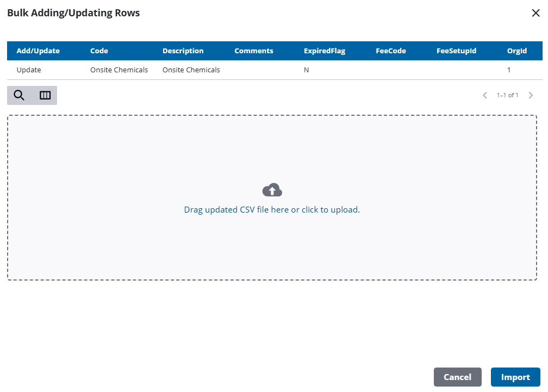The width and height of the screenshot is (548, 392).
Task: Open the column chooser icon
Action: pyautogui.click(x=45, y=96)
